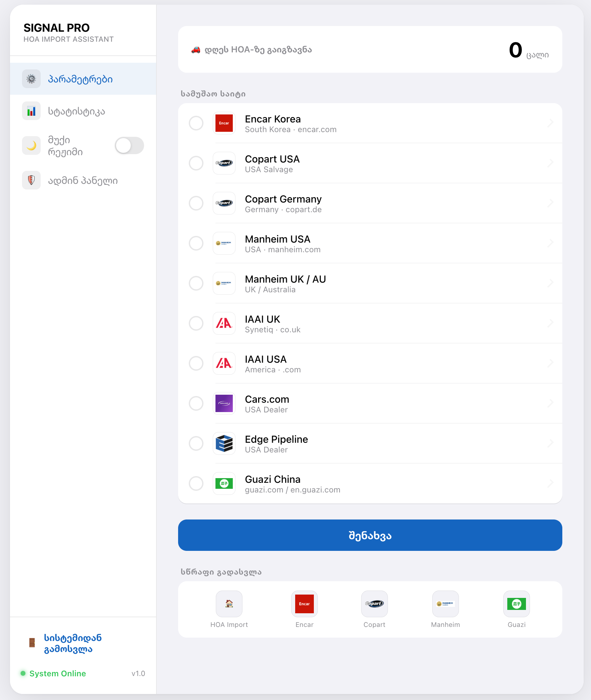
Task: Select the Copart Germany radio button
Action: pyautogui.click(x=196, y=203)
